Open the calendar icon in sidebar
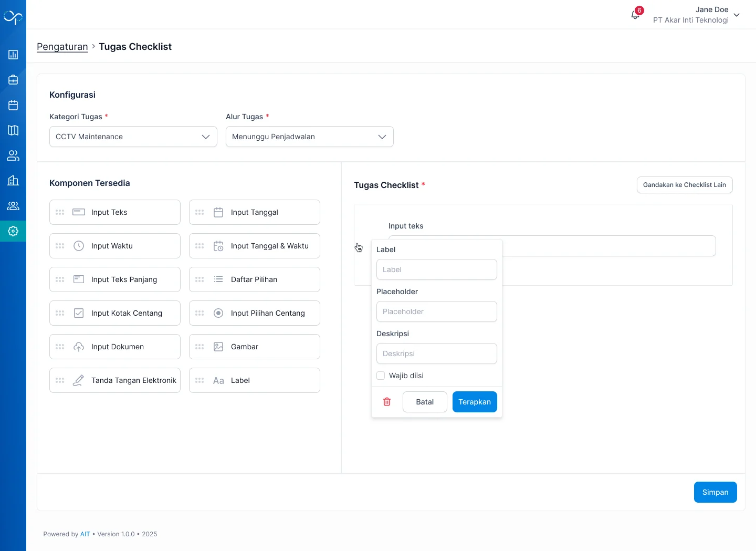Viewport: 756px width, 551px height. [x=13, y=105]
